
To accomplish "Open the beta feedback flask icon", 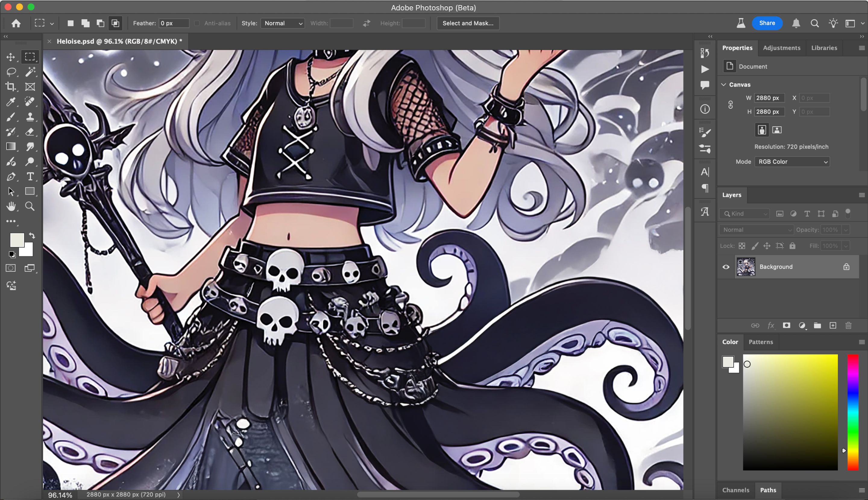I will [741, 23].
